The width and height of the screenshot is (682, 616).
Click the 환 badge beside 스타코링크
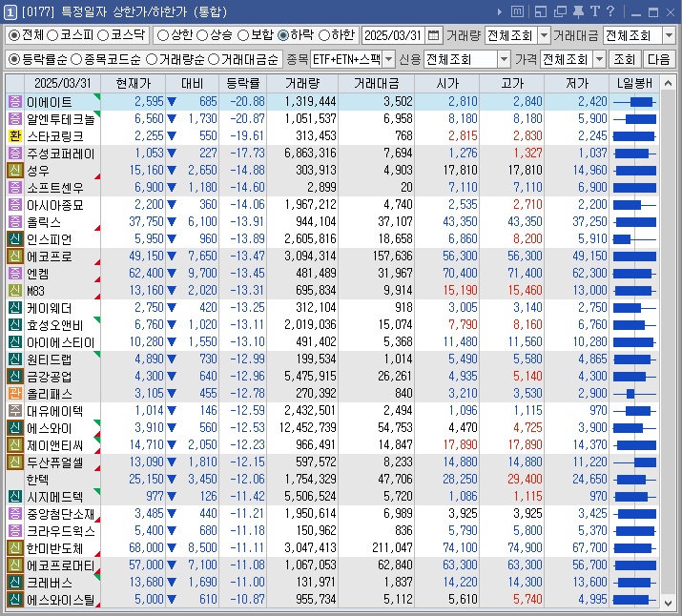(x=15, y=136)
